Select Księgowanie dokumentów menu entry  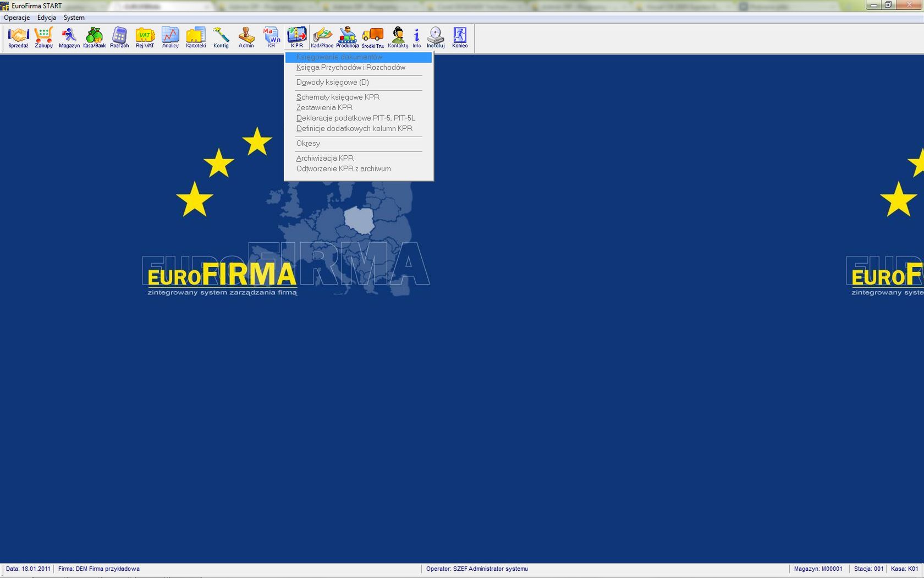click(359, 57)
